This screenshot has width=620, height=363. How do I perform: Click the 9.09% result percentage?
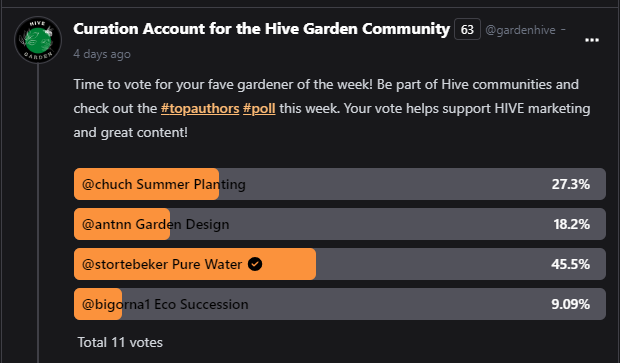point(571,304)
